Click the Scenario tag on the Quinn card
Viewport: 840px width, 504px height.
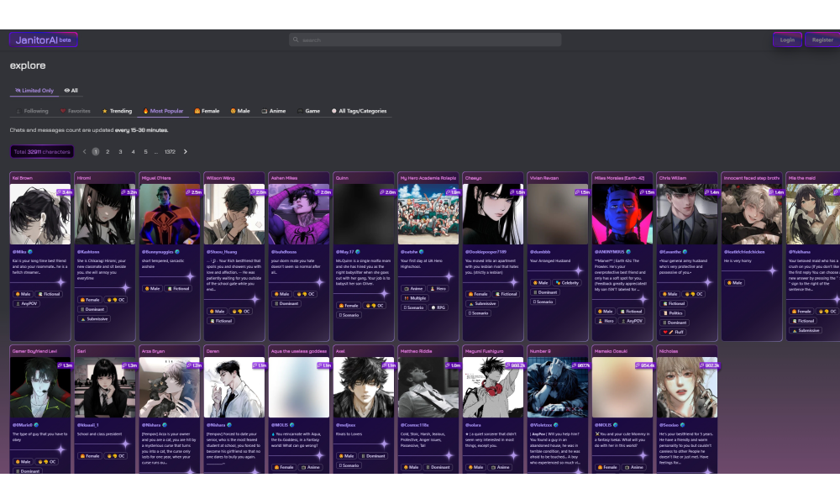click(x=349, y=315)
